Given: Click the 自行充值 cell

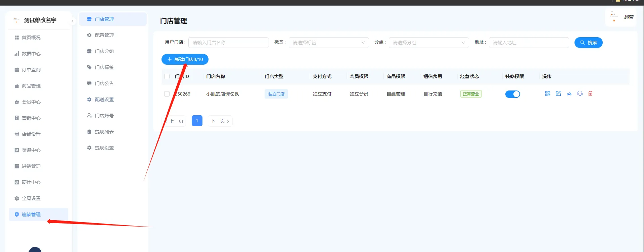Looking at the screenshot, I should click(433, 94).
